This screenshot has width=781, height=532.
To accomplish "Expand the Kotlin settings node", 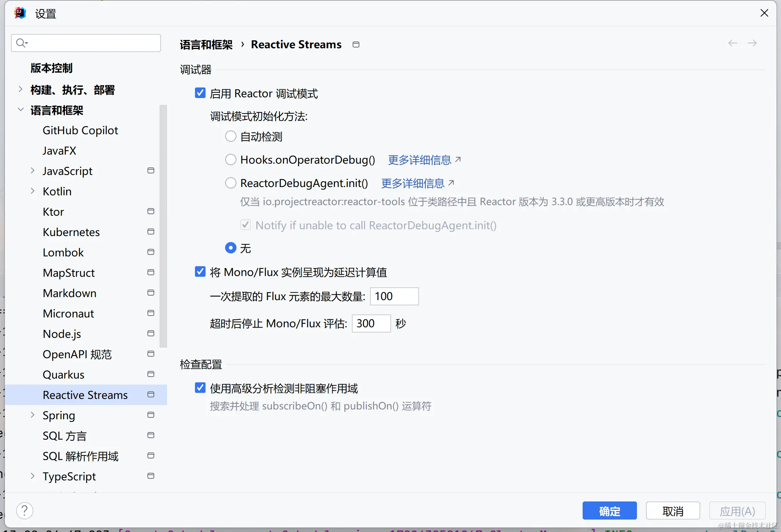I will coord(32,191).
